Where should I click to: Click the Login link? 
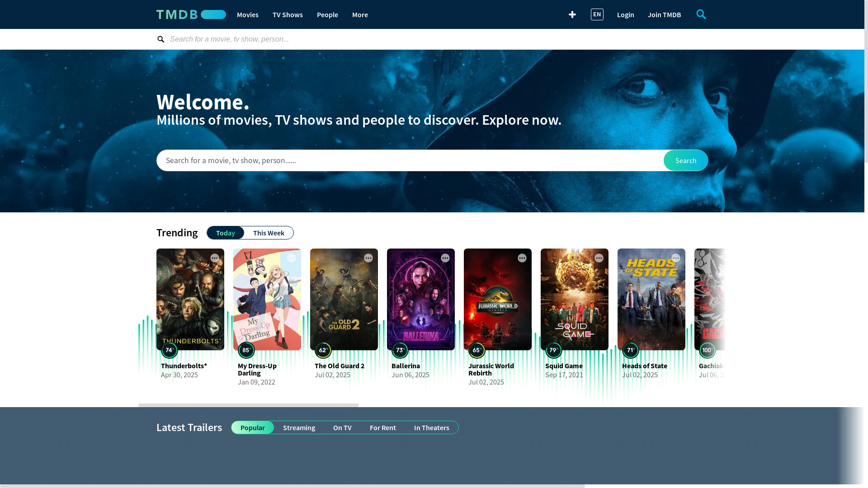pos(626,14)
